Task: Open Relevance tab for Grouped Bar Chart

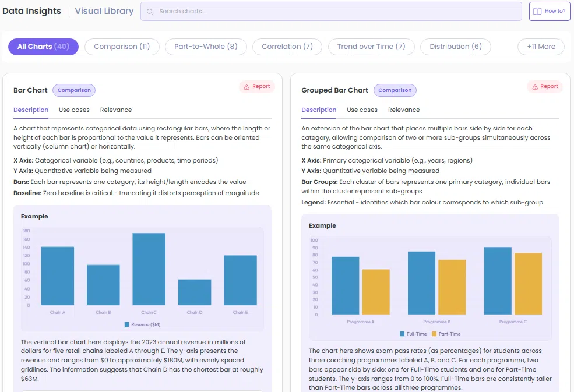Action: [404, 110]
